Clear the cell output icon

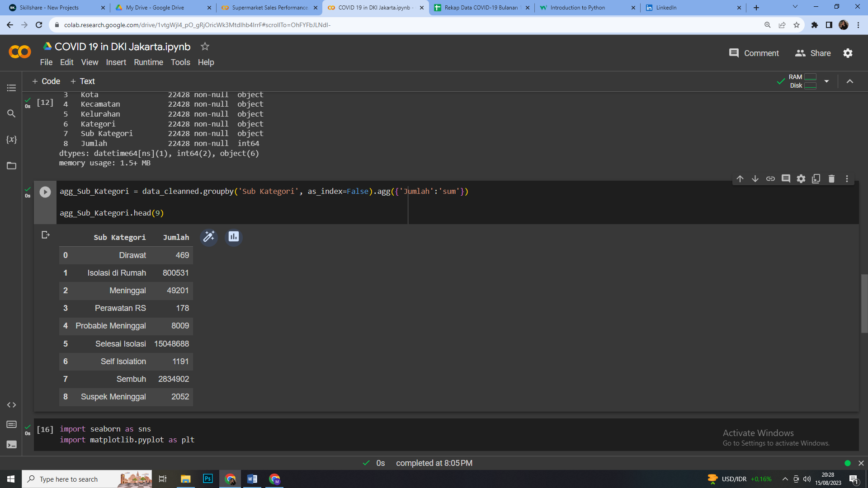click(x=45, y=235)
